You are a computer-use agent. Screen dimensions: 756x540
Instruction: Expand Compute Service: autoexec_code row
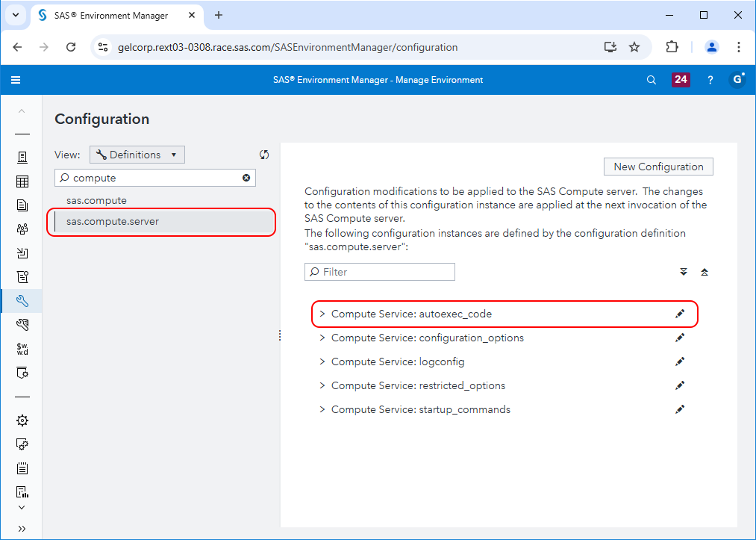click(x=322, y=314)
